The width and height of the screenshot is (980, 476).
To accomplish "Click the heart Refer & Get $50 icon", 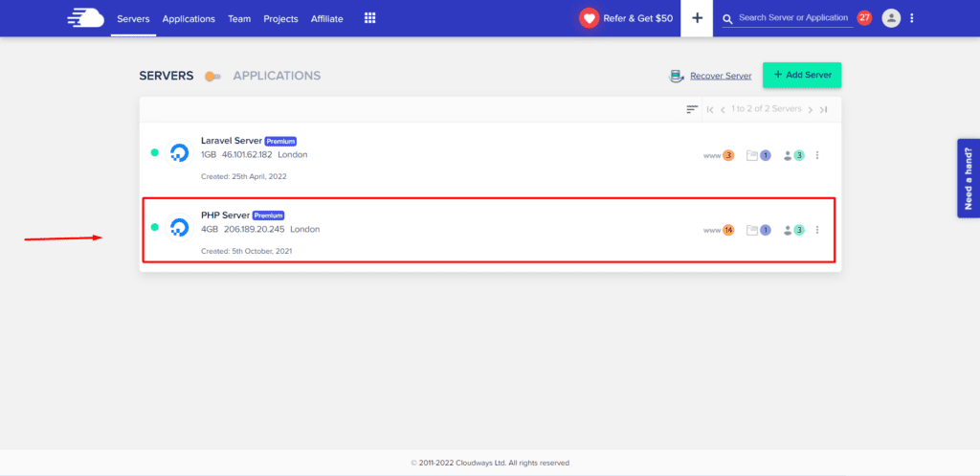I will point(590,18).
